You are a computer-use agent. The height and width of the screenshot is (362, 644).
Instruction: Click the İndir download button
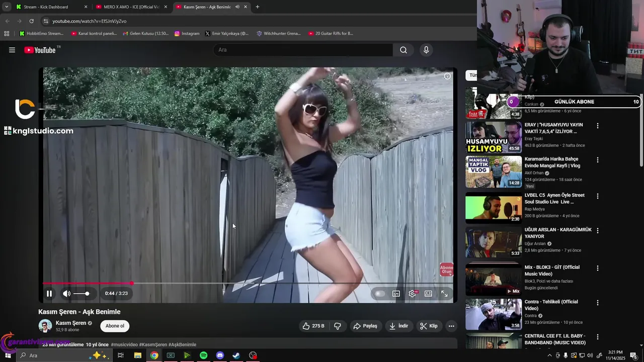click(x=398, y=326)
